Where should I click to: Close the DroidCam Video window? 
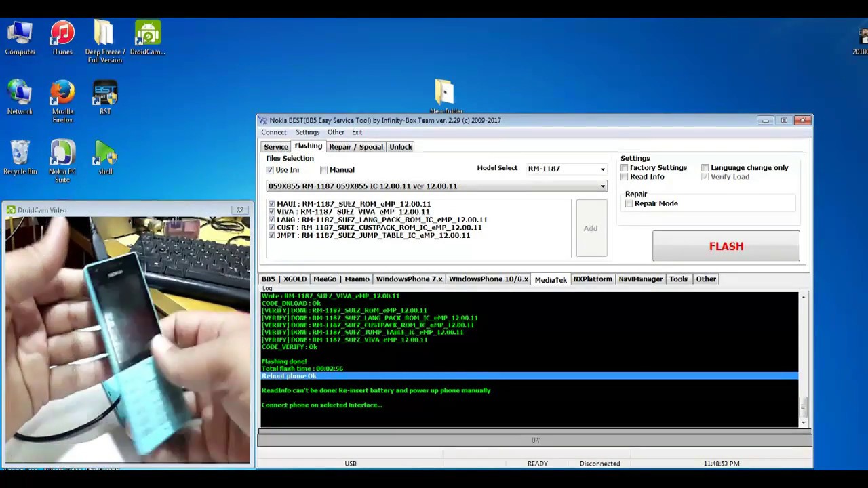[x=239, y=210]
